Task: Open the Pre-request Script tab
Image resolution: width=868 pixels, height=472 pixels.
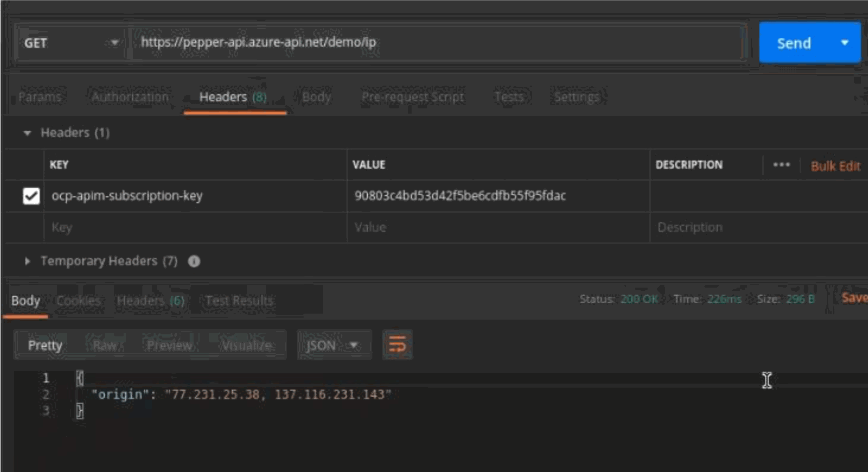Action: [x=413, y=97]
